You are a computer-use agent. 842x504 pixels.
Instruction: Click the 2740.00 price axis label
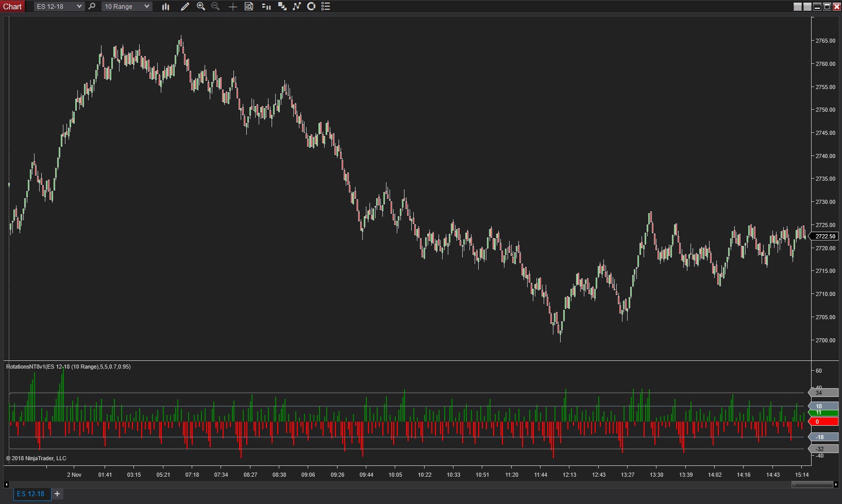[825, 156]
